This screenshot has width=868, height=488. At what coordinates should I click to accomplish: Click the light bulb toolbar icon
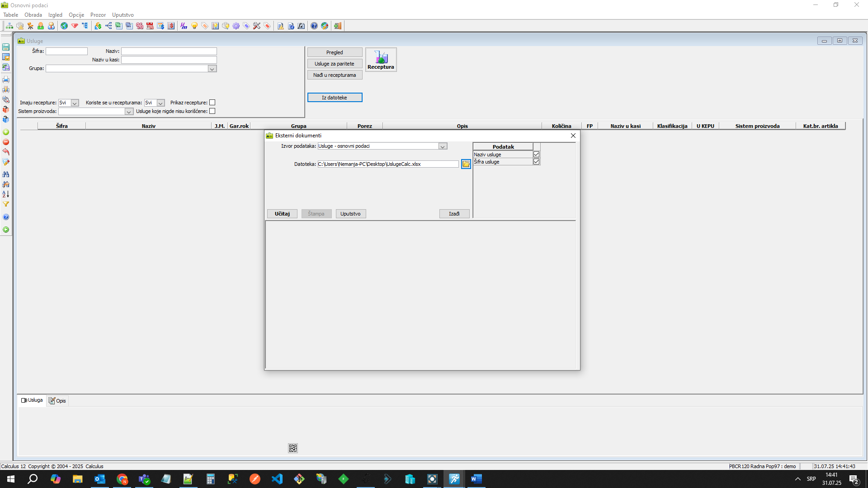194,26
